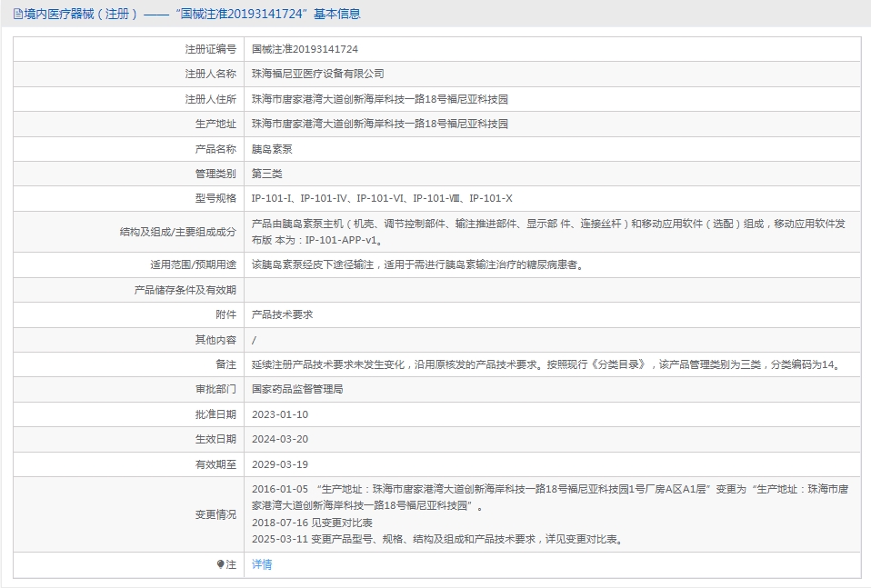The image size is (871, 588).
Task: Click the 国家药品监督管理局 approving department
Action: click(297, 389)
